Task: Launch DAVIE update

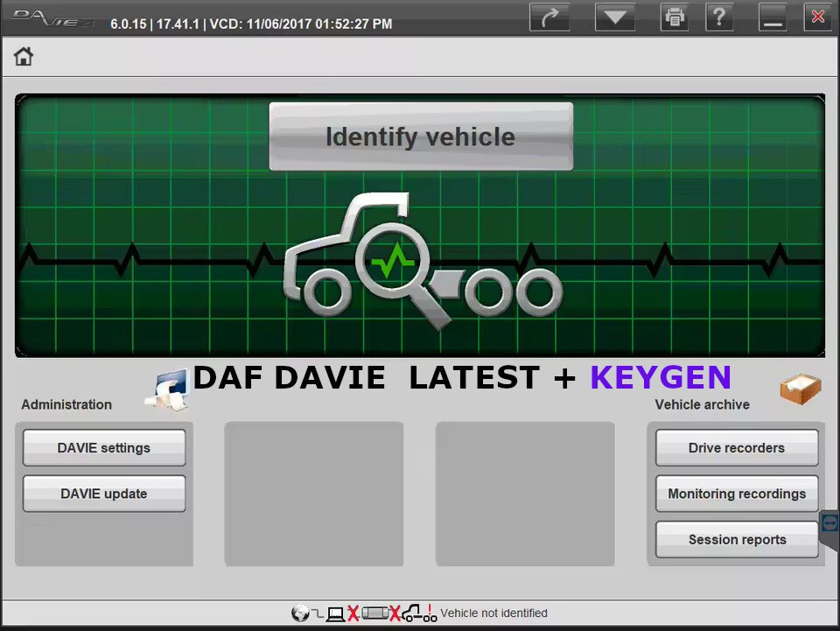Action: pos(103,494)
